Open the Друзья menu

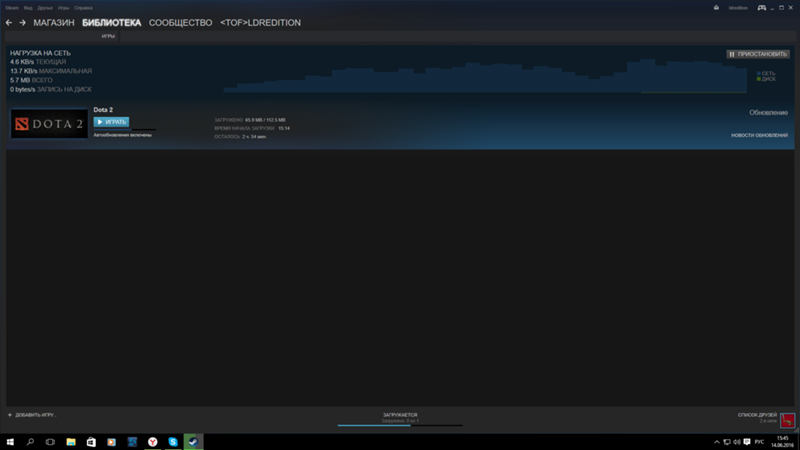(45, 8)
